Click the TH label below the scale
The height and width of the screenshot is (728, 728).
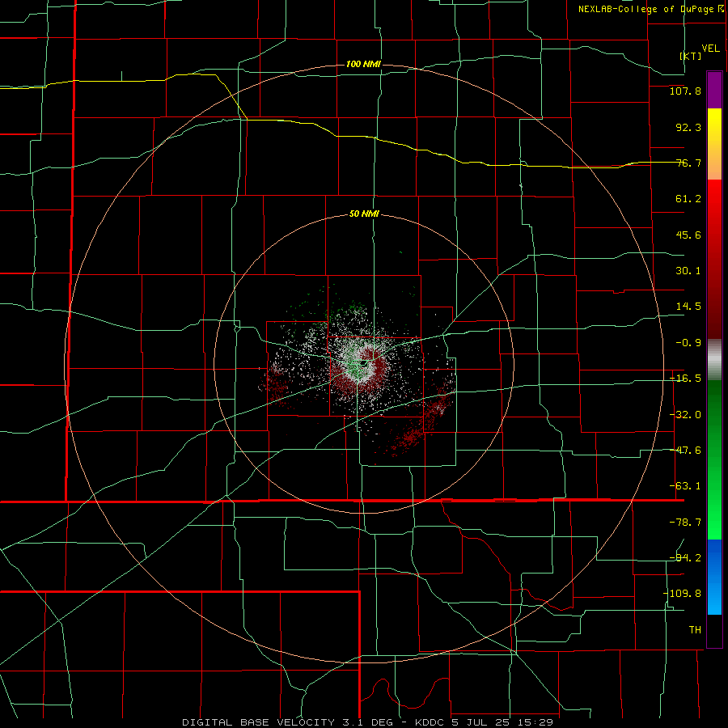click(695, 630)
